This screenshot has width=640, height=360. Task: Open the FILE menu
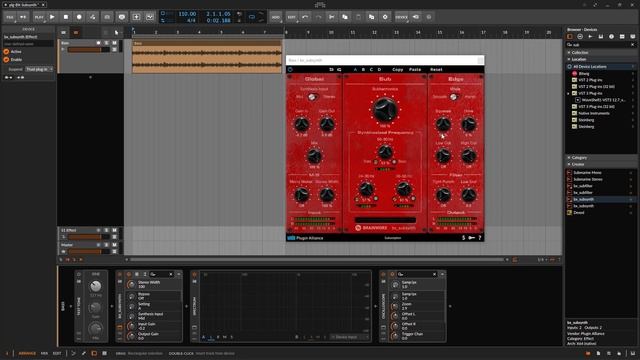pyautogui.click(x=10, y=17)
